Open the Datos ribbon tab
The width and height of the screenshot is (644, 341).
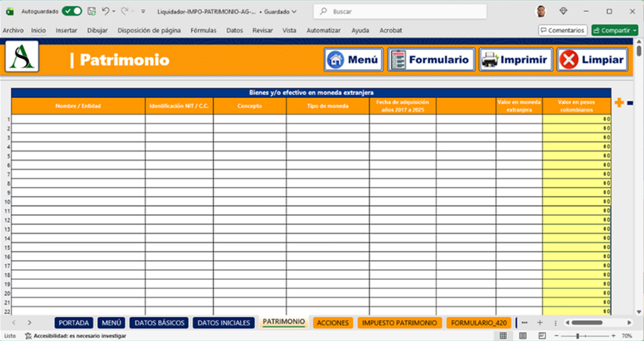pyautogui.click(x=235, y=30)
